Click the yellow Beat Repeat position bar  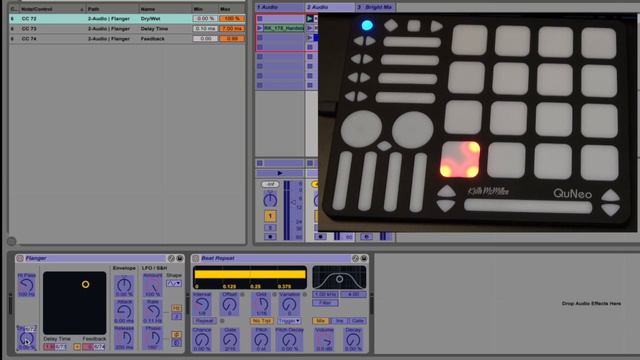coord(250,275)
